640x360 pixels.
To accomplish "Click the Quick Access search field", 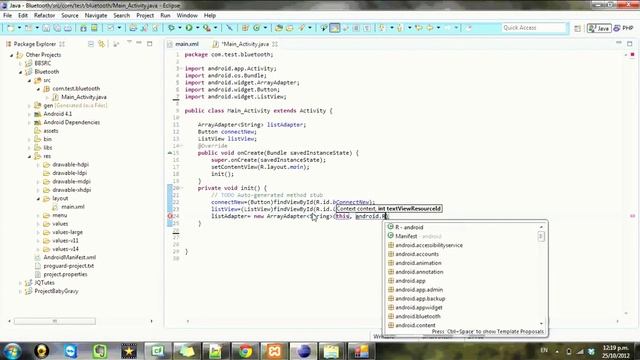I will (x=534, y=28).
